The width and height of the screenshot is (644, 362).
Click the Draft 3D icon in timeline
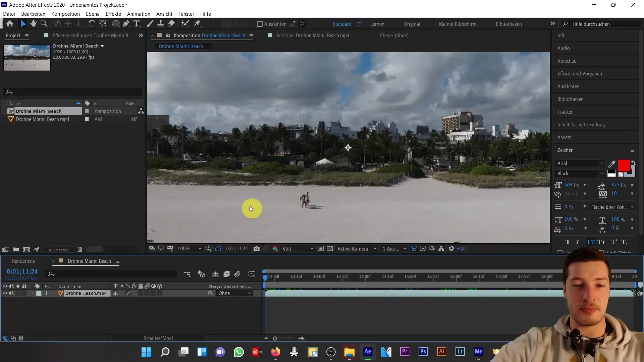point(201,274)
